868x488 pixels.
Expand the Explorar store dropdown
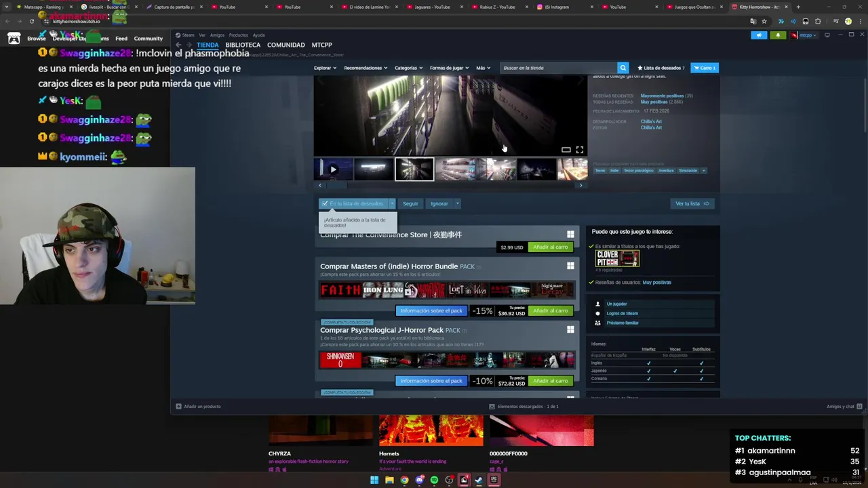pos(324,68)
